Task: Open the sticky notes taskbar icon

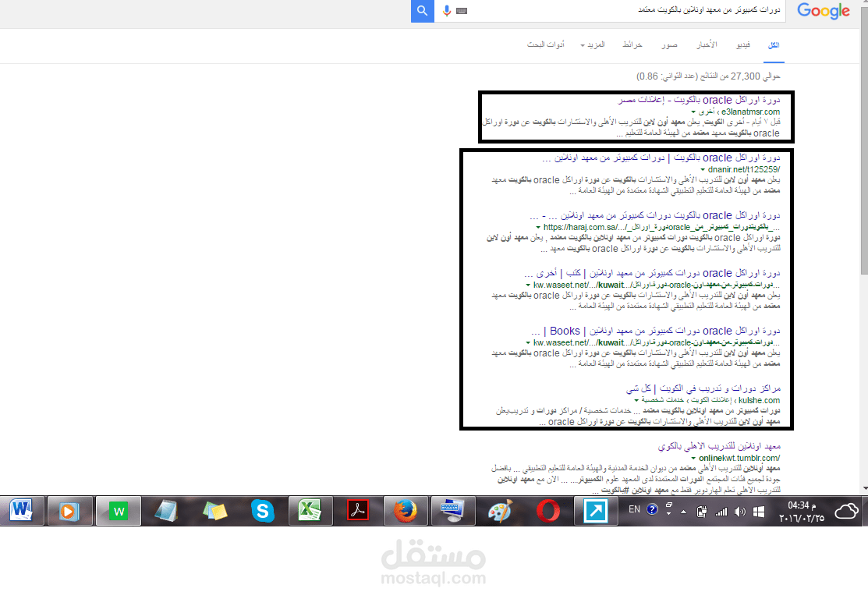Action: tap(214, 510)
